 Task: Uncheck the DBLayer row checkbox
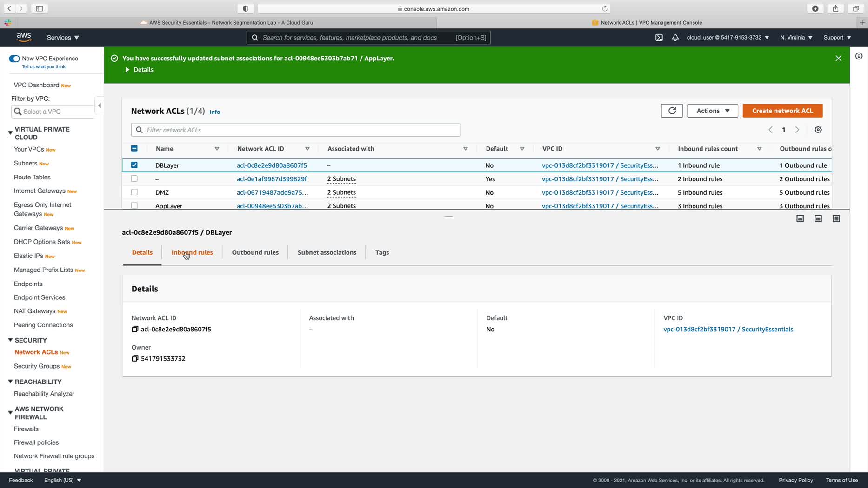[134, 165]
